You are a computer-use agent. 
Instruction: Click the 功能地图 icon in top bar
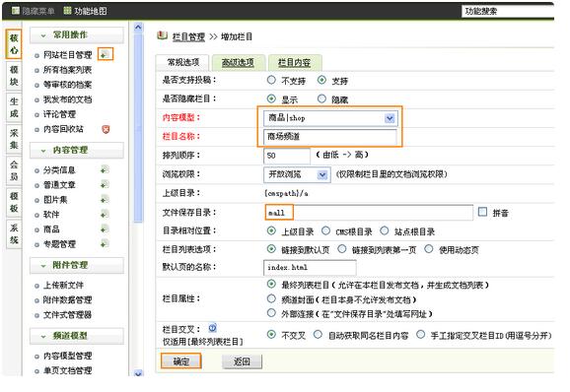(67, 11)
